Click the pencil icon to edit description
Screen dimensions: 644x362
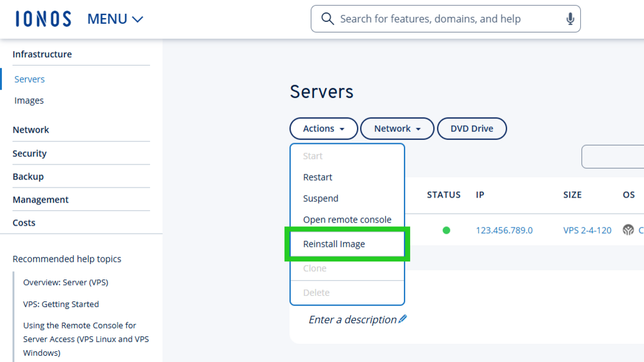(x=403, y=319)
